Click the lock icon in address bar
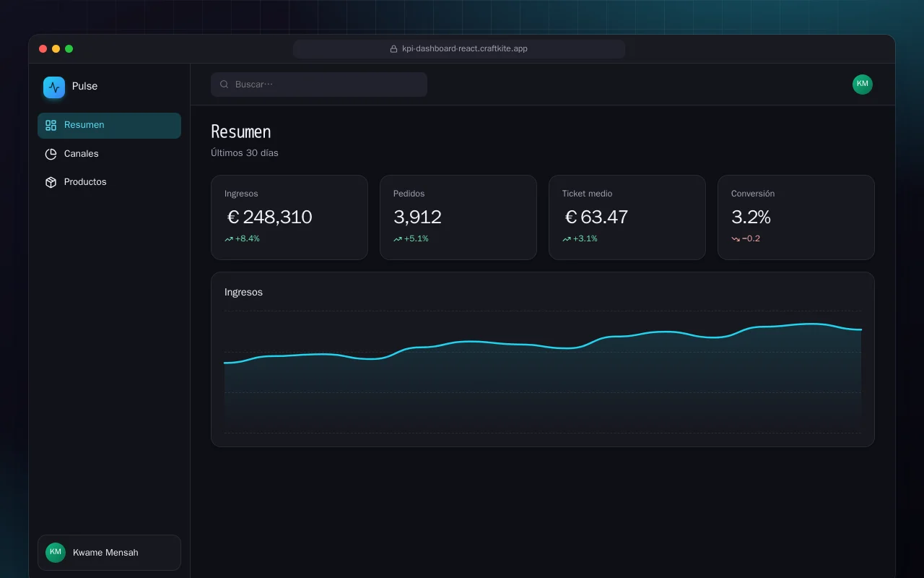924x578 pixels. click(393, 49)
